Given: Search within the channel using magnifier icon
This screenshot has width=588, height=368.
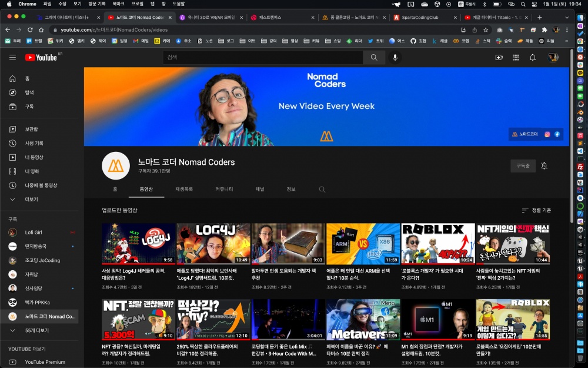Looking at the screenshot, I should 322,189.
